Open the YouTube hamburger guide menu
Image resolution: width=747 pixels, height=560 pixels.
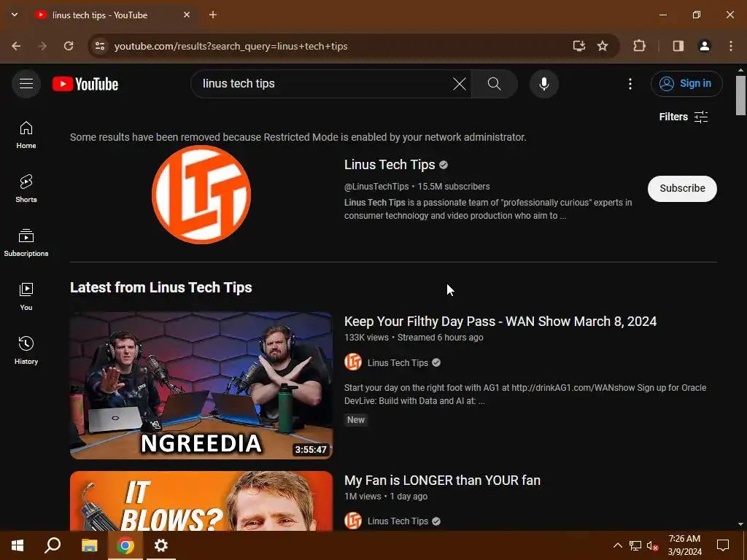(x=26, y=84)
